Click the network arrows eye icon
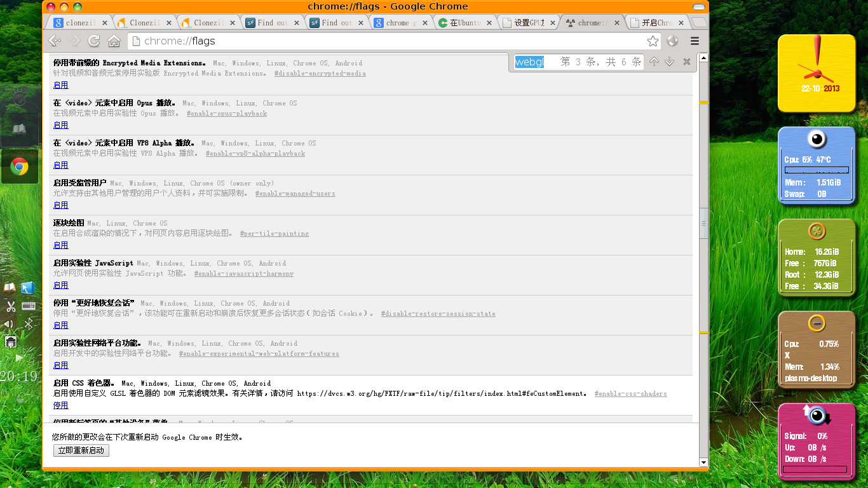The image size is (868, 488). (817, 416)
